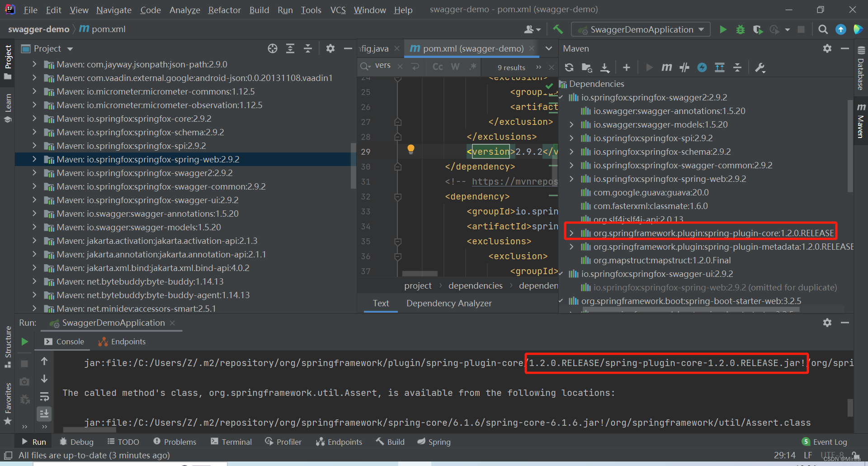
Task: Expand spring-plugin-metadata:1.2.0.RELEASE in Maven tree
Action: click(571, 247)
